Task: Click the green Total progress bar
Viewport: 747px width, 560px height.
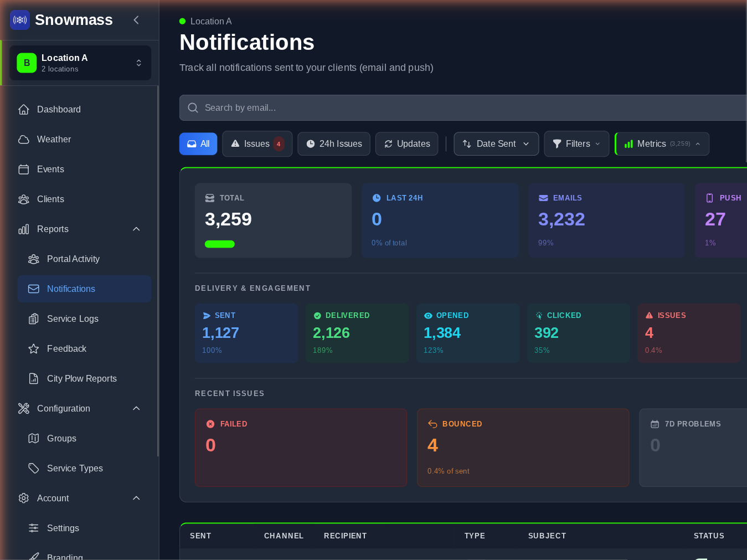Action: point(220,244)
